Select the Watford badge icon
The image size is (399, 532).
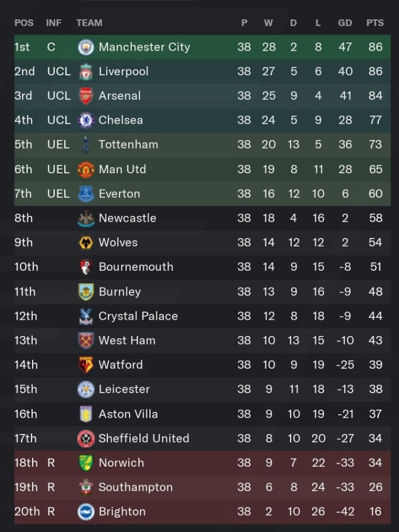(86, 365)
